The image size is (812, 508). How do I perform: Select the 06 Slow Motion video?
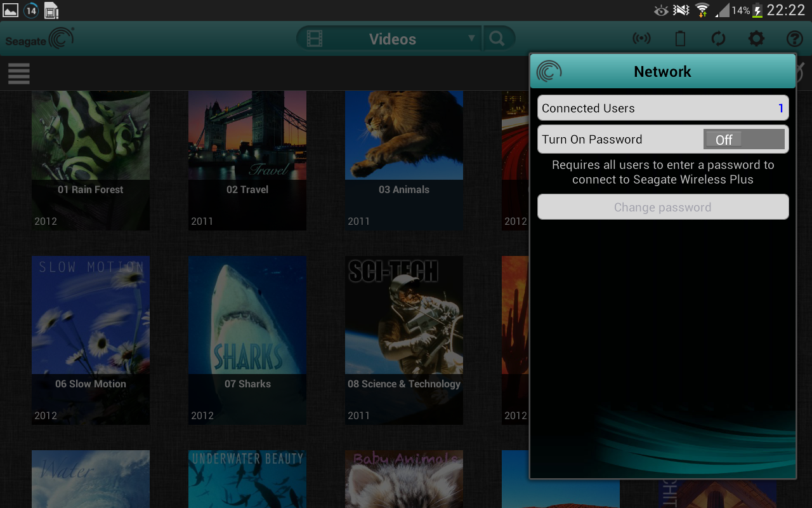click(91, 340)
